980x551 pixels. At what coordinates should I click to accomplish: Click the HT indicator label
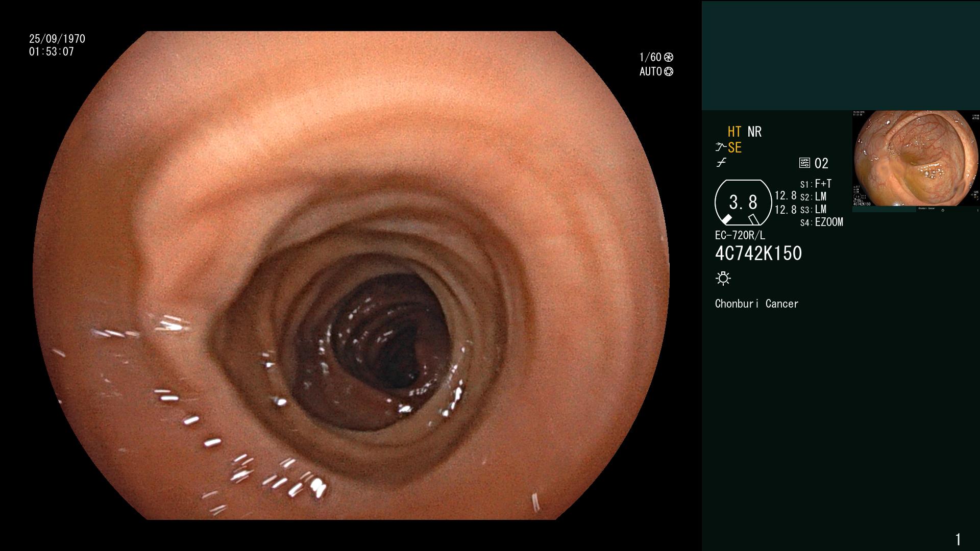734,132
